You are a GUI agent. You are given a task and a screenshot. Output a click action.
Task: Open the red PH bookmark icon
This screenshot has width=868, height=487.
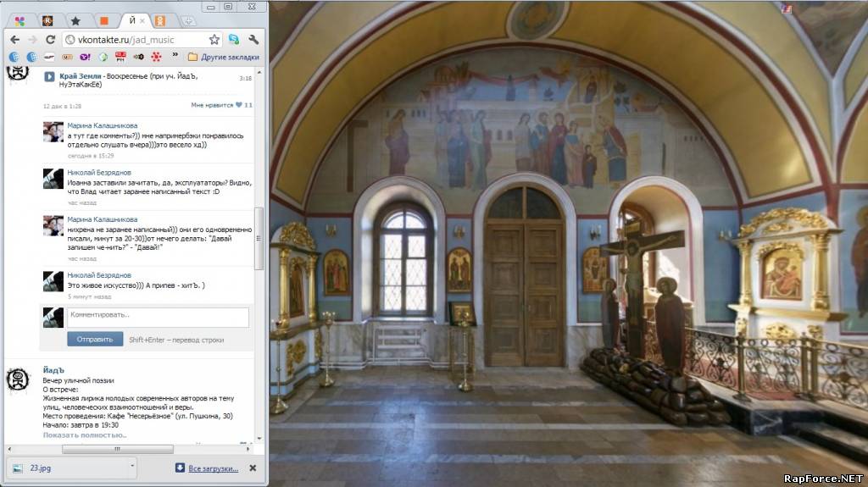pyautogui.click(x=120, y=57)
